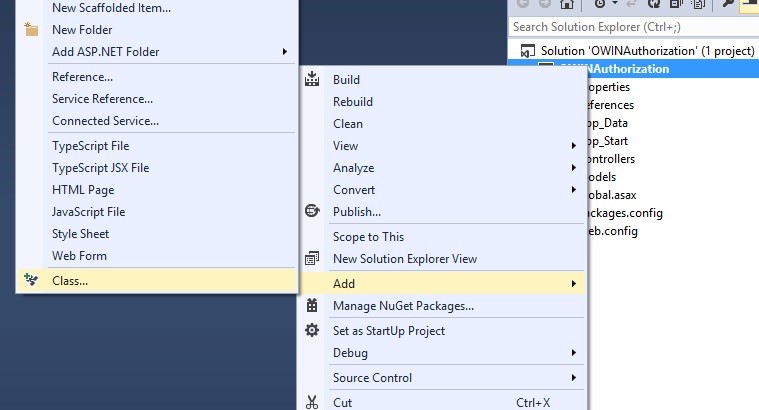Choose Service Reference... option
The image size is (759, 410).
coord(102,98)
